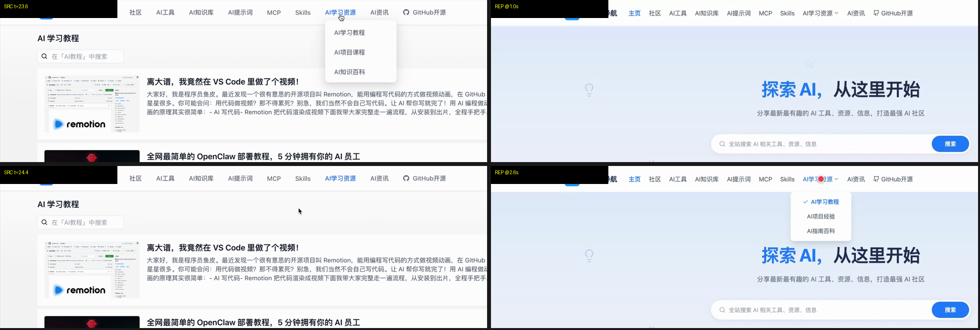Open AI工具 tab in SRC t=23.6 panel
980x330 pixels.
point(166,13)
